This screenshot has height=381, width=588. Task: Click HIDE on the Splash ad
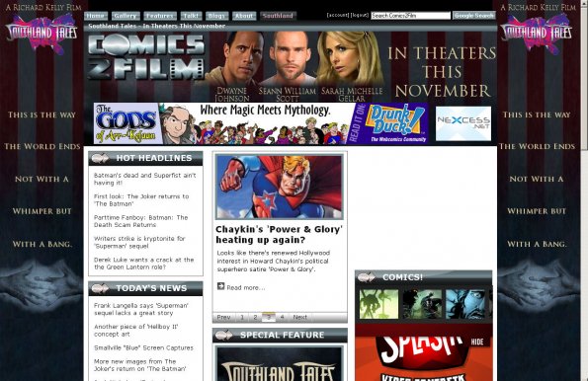tap(477, 343)
